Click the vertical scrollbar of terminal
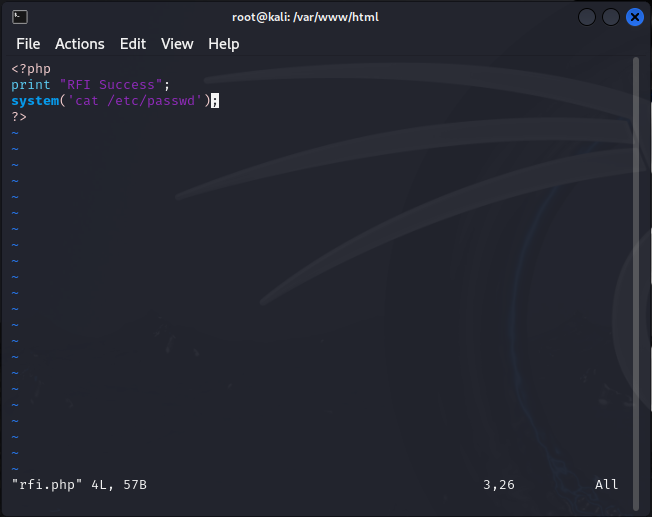 coord(635,284)
